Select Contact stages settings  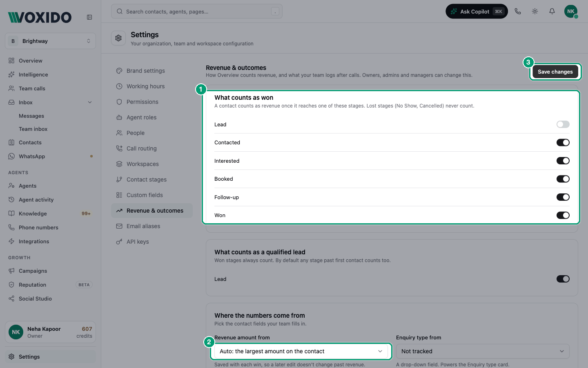tap(152, 180)
